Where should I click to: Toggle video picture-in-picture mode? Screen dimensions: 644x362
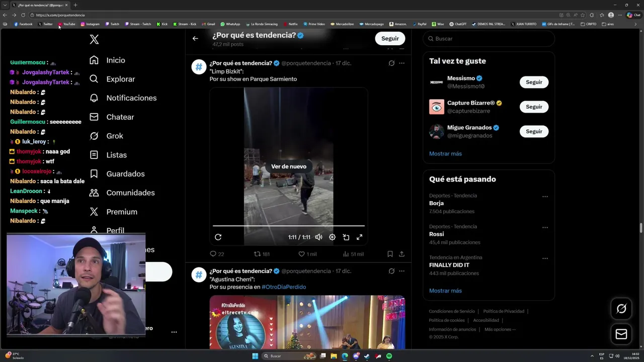tap(346, 237)
